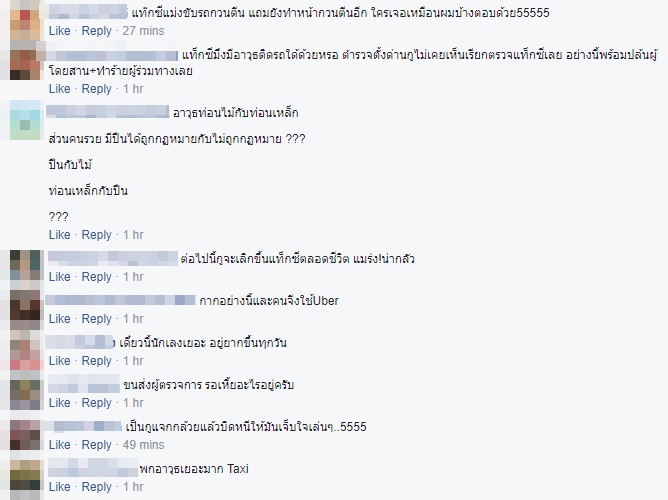Like the comment mentioning Uber
Image resolution: width=668 pixels, height=500 pixels.
coord(59,319)
